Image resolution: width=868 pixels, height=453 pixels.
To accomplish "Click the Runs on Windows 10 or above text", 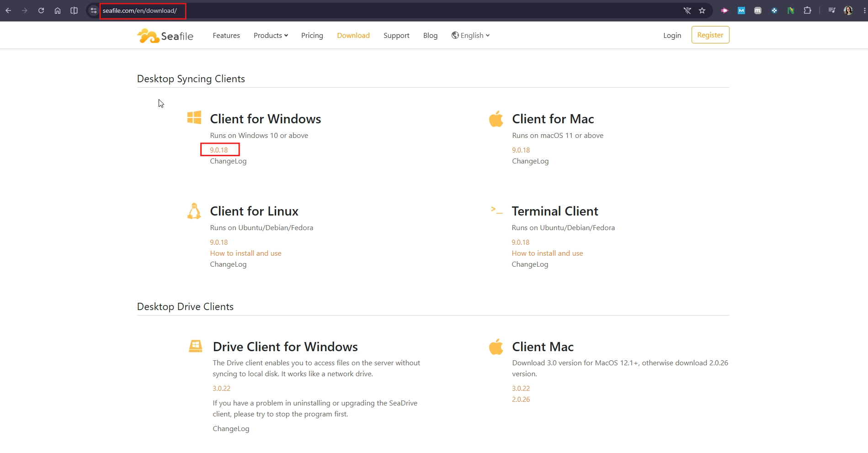I will (259, 136).
